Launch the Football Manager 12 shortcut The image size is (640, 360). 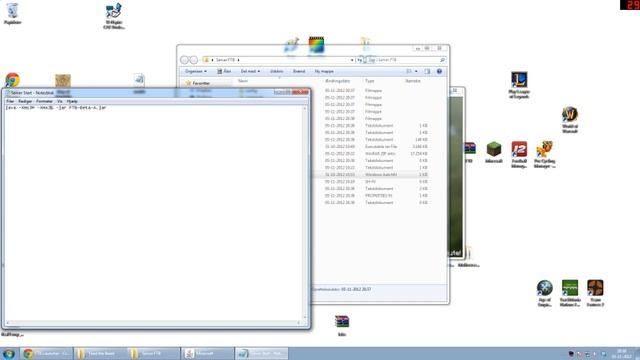519,155
